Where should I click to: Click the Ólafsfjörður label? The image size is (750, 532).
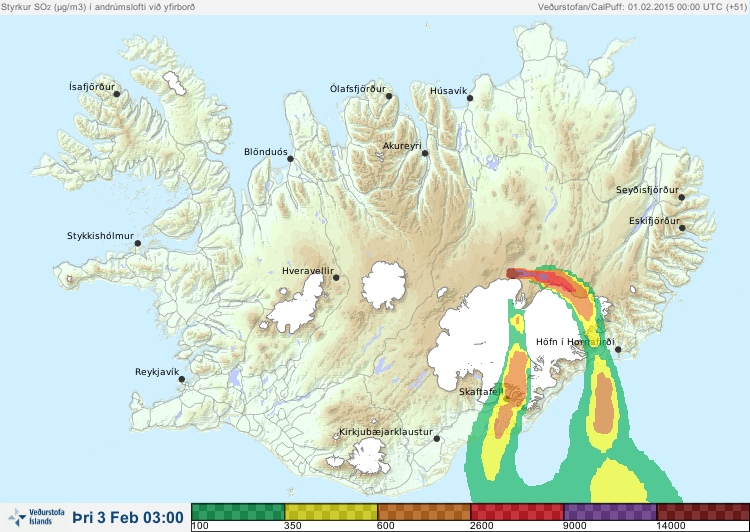click(x=358, y=89)
